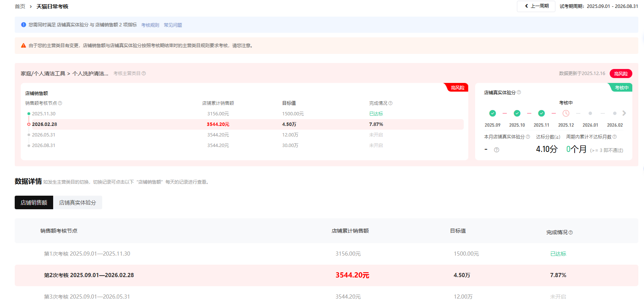
Task: Switch to the 店铺销售额 tab
Action: click(34, 202)
